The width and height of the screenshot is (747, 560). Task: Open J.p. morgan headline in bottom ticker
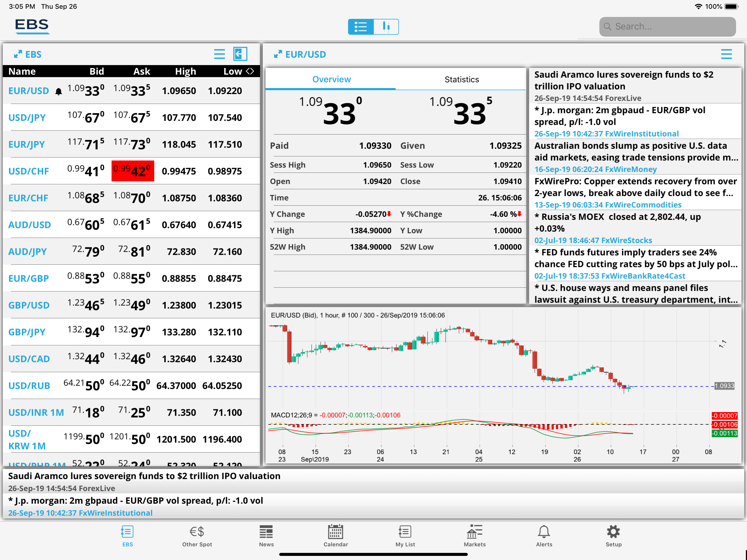coord(373,506)
